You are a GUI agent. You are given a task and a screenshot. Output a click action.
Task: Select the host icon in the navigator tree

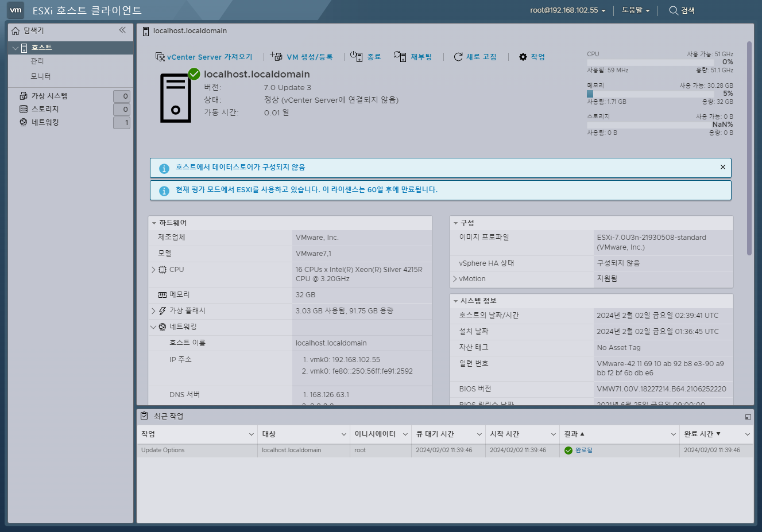coord(24,48)
